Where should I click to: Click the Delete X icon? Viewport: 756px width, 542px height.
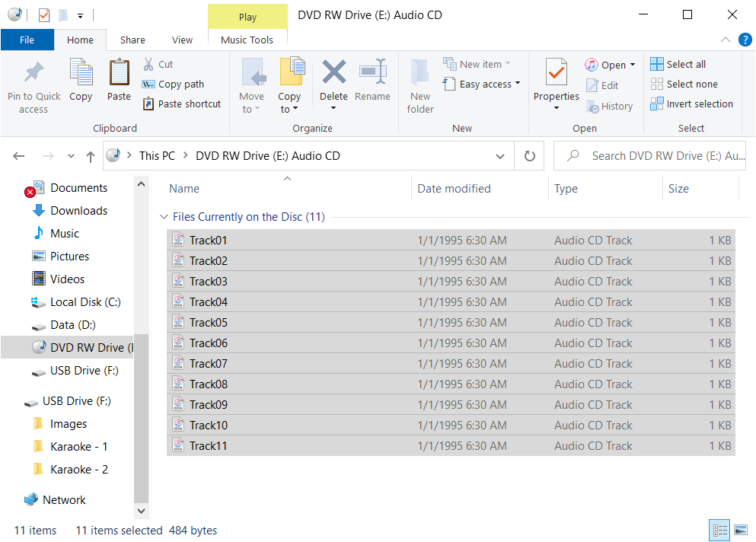333,72
